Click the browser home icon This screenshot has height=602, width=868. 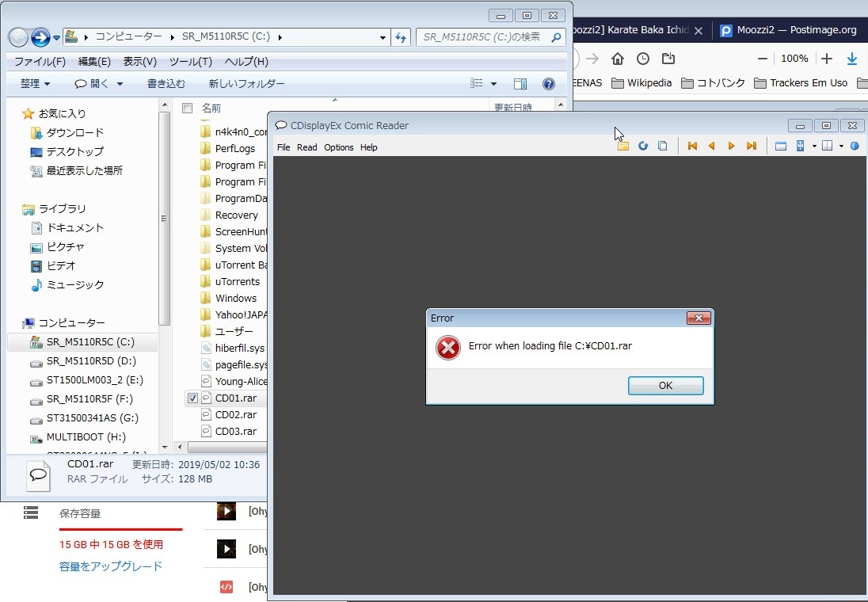[x=617, y=59]
